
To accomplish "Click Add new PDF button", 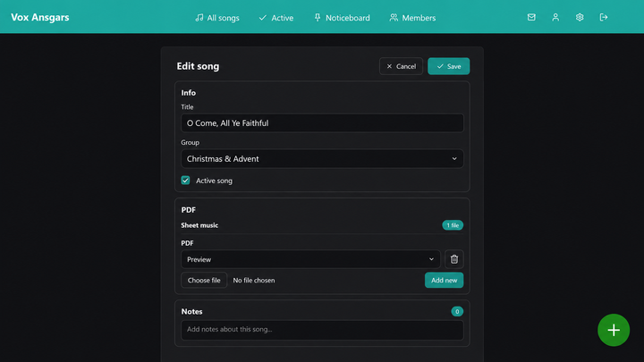I will click(444, 280).
